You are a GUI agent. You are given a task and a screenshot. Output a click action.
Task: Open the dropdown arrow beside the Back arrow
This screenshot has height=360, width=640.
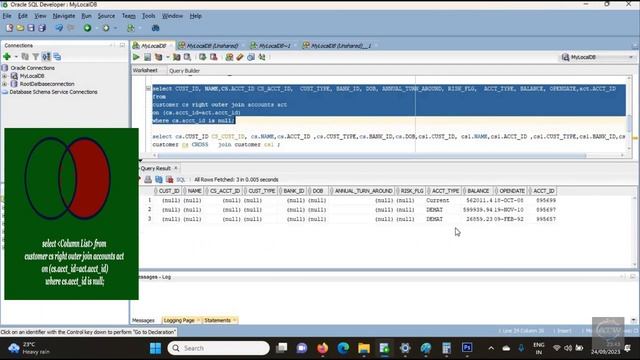[x=97, y=28]
